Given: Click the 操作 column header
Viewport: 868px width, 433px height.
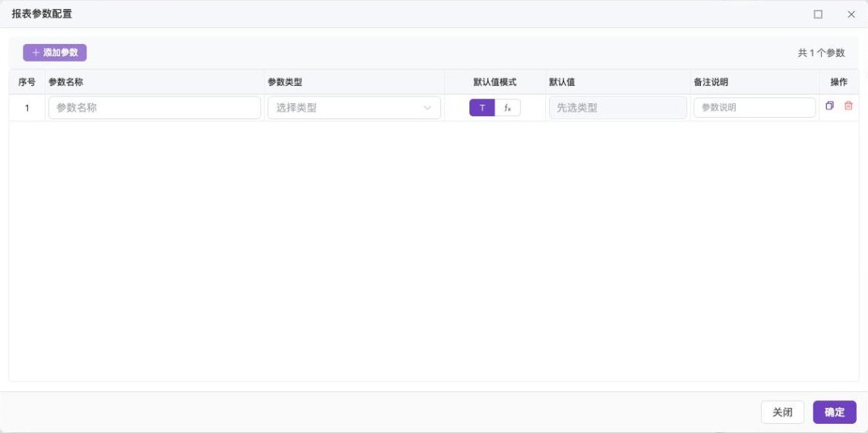Looking at the screenshot, I should click(838, 83).
